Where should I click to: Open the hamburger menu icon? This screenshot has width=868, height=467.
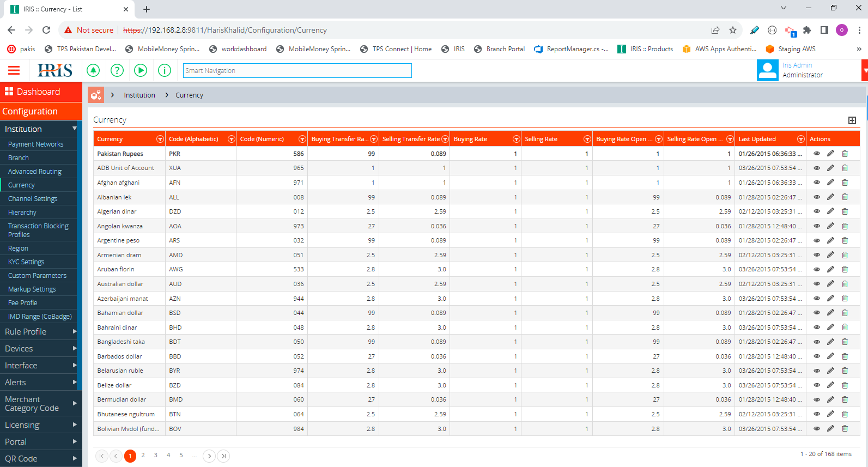coord(14,70)
